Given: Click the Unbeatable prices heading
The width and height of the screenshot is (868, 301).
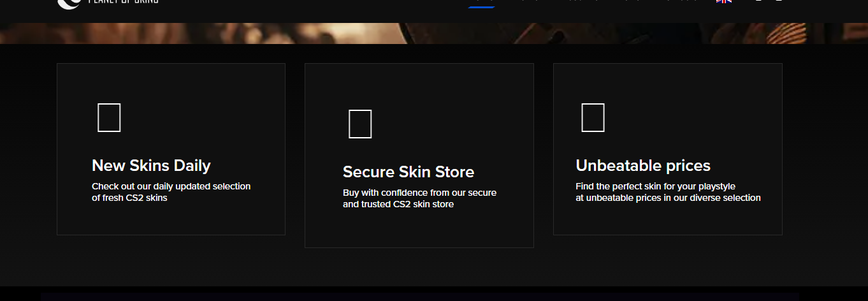Looking at the screenshot, I should coord(643,166).
